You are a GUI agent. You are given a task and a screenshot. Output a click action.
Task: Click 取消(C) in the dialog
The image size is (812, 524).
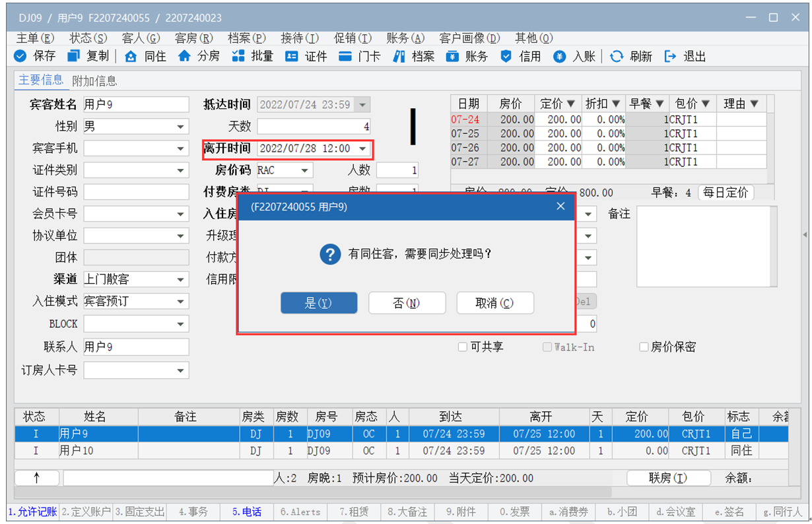pos(495,303)
